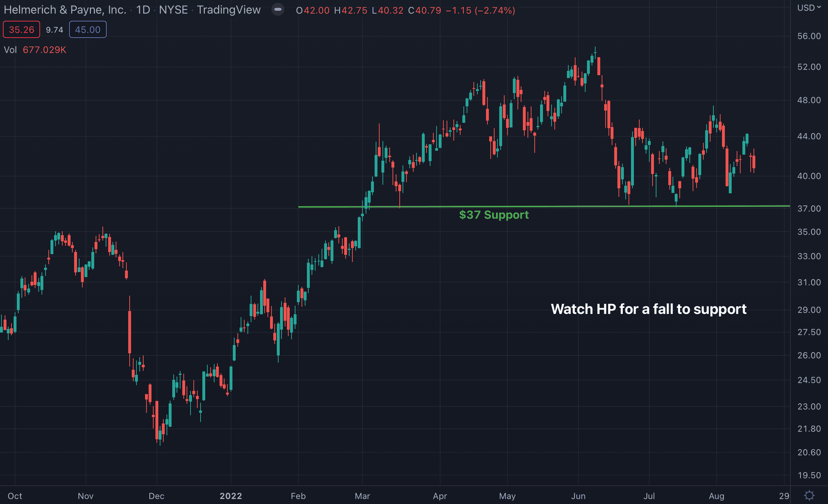Select the 'Watch HP' text annotation

click(648, 309)
